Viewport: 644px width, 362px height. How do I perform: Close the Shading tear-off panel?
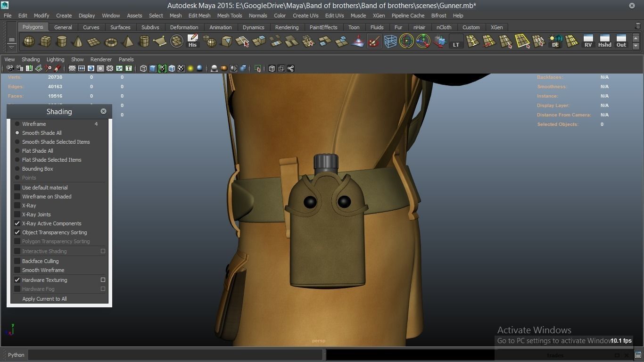pos(103,111)
